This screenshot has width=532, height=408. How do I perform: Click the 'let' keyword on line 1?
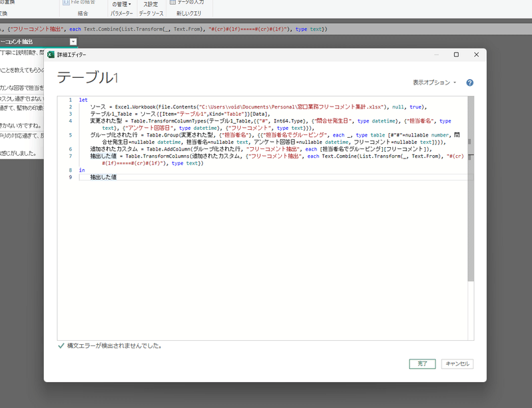pos(83,100)
